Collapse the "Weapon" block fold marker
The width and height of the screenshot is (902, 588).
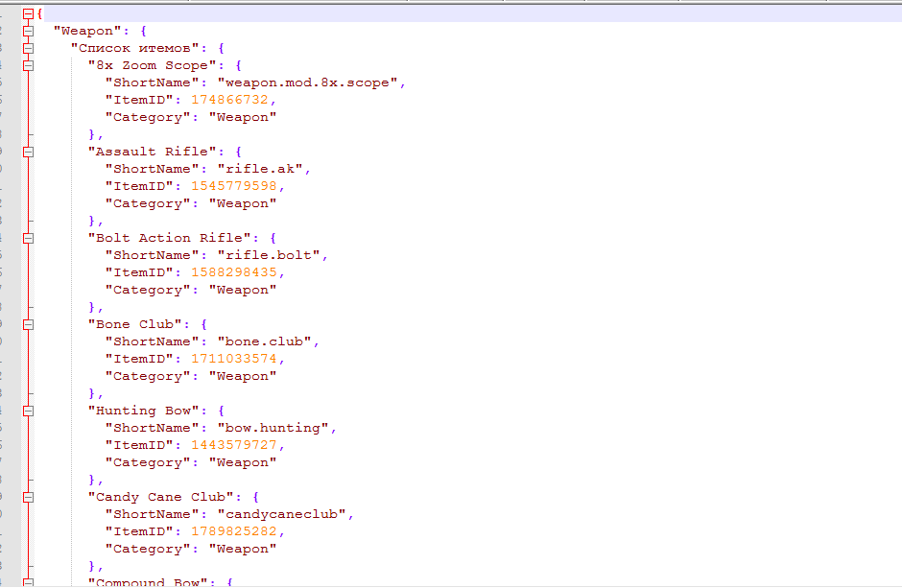click(28, 31)
